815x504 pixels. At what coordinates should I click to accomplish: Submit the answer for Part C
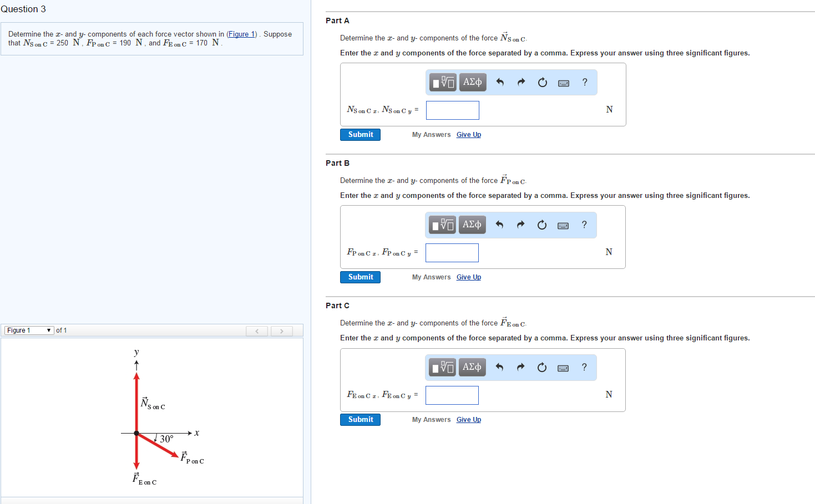click(x=360, y=419)
